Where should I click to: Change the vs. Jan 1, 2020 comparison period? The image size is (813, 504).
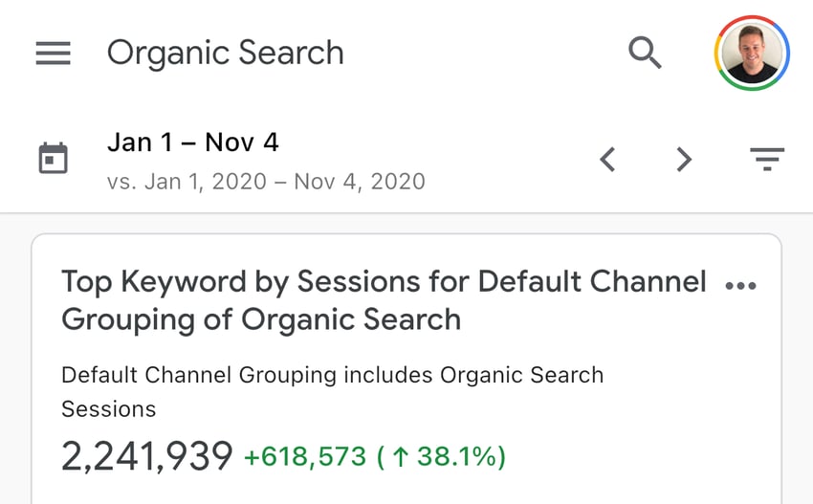pyautogui.click(x=266, y=182)
